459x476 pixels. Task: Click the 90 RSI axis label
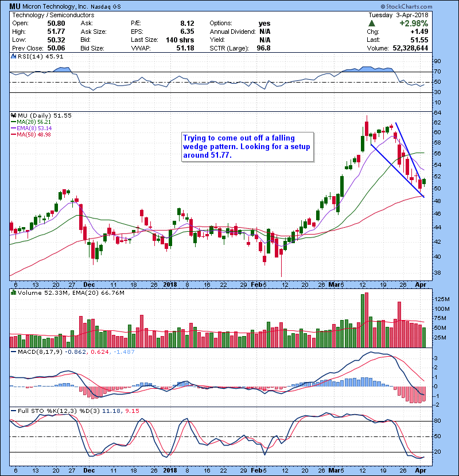coord(438,61)
